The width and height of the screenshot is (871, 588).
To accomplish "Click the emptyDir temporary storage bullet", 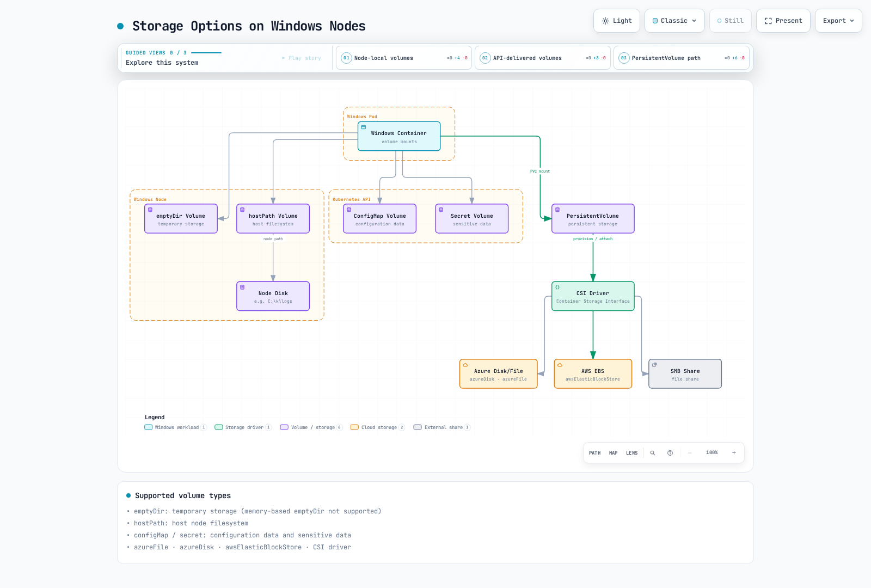I will tap(257, 511).
